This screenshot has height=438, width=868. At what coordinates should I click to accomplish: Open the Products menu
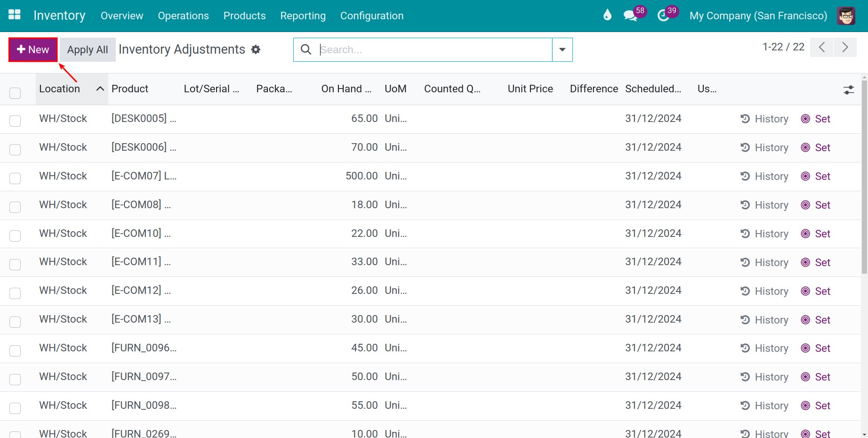coord(244,16)
